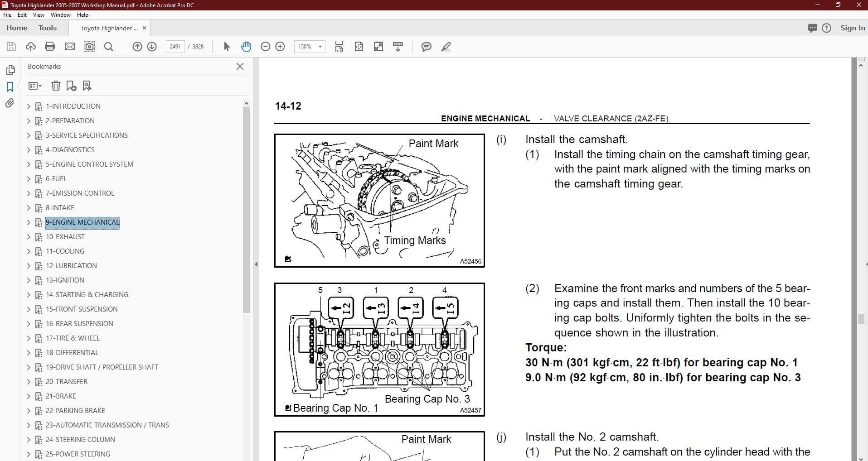Click the Highlight pen icon

(x=446, y=47)
